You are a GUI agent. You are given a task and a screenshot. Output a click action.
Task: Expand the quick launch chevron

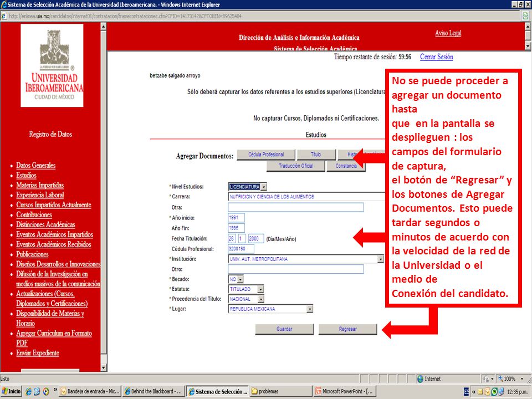[x=55, y=390]
